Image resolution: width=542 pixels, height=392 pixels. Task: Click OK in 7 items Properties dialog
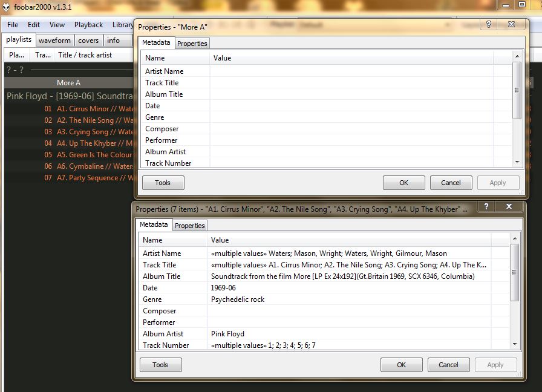pyautogui.click(x=401, y=365)
